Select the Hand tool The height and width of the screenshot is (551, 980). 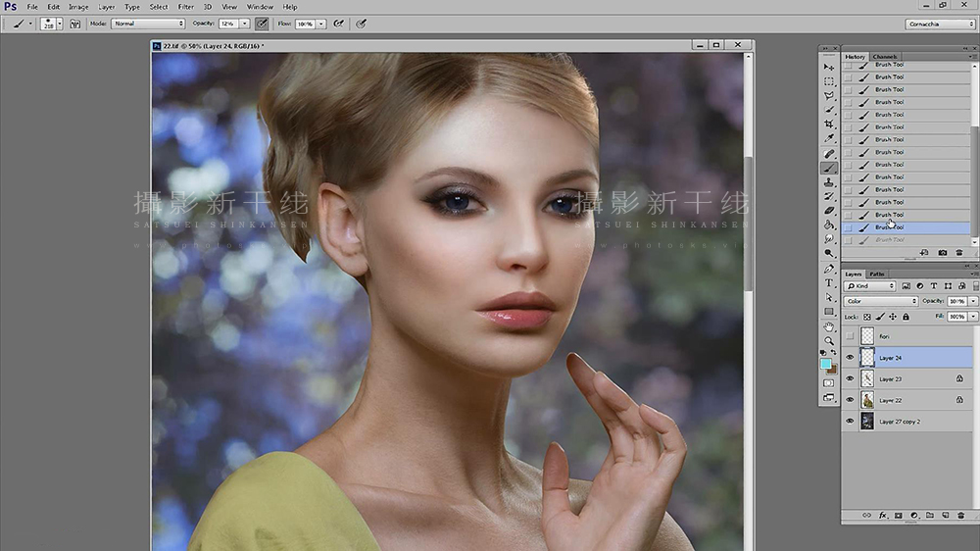(x=829, y=326)
